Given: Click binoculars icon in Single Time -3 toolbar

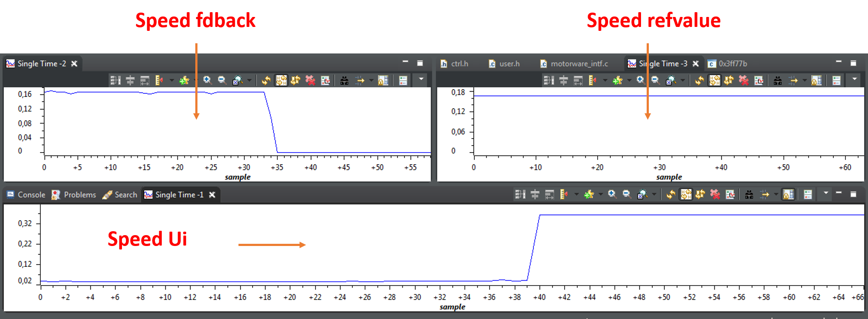Looking at the screenshot, I should click(777, 80).
